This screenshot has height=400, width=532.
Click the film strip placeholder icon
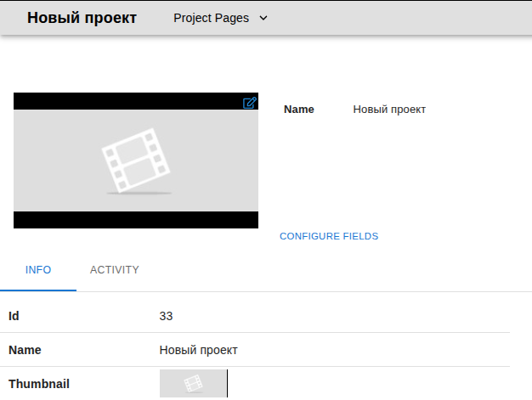click(x=135, y=160)
